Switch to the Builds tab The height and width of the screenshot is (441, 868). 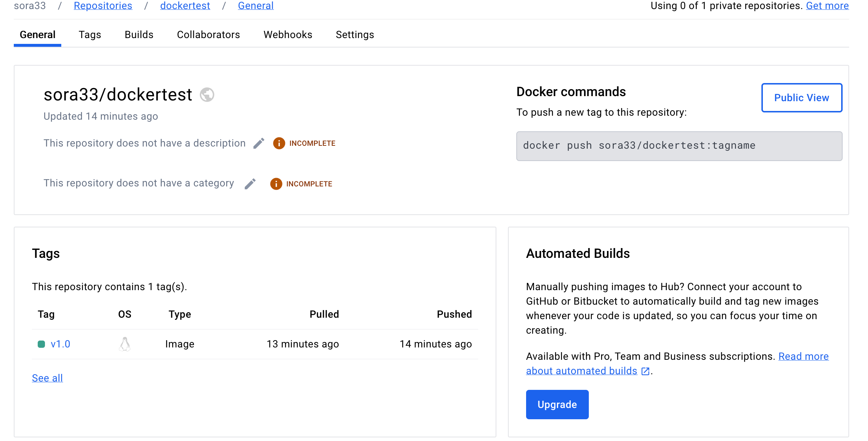tap(139, 35)
